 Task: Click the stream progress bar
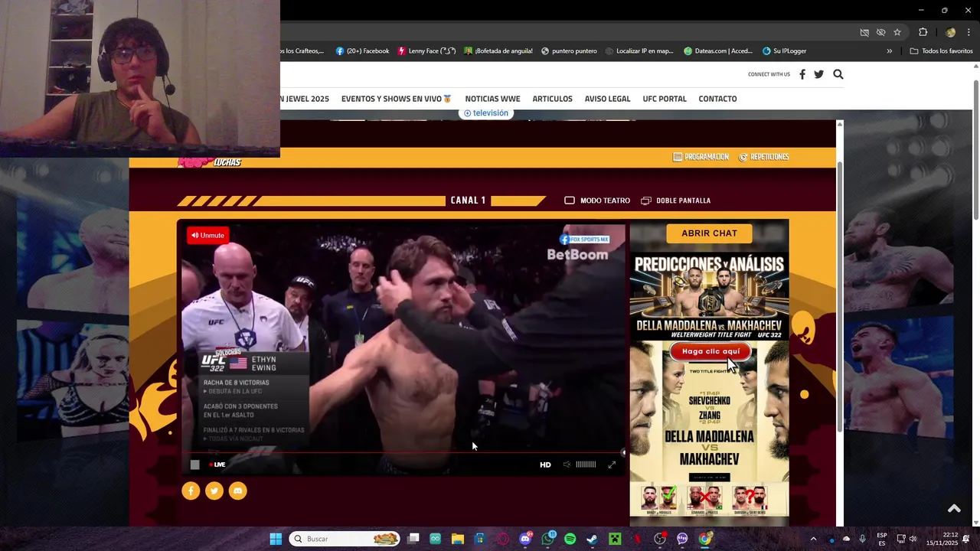(402, 452)
